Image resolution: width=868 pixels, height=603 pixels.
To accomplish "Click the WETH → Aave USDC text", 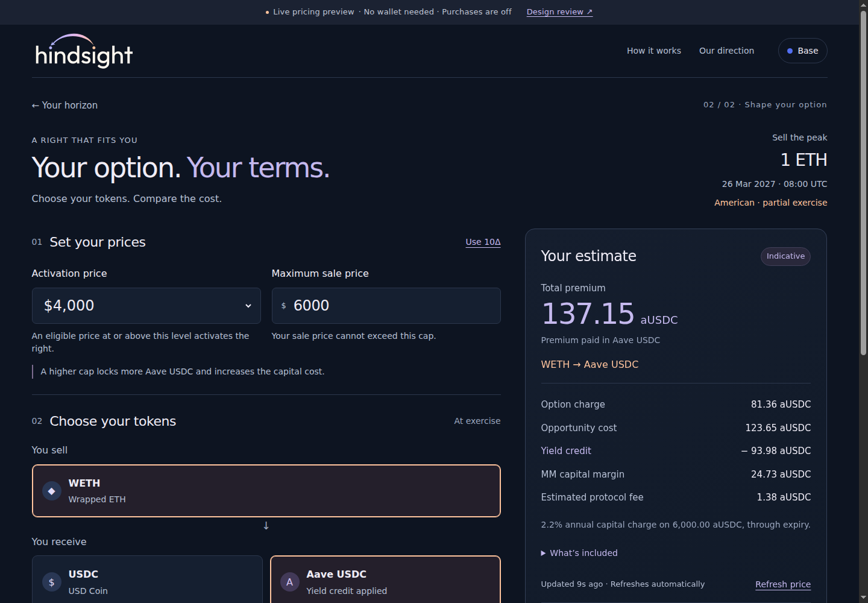I will pyautogui.click(x=590, y=364).
